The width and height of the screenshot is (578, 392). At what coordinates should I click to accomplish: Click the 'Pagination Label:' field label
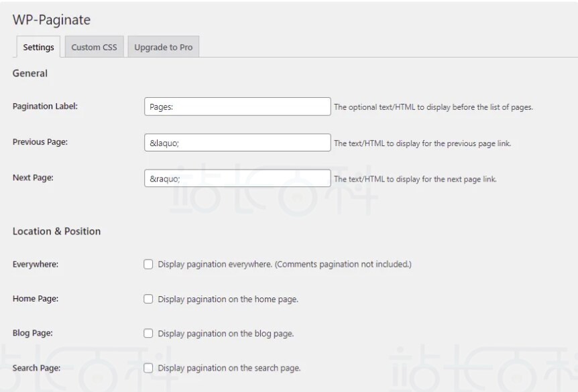pyautogui.click(x=45, y=106)
